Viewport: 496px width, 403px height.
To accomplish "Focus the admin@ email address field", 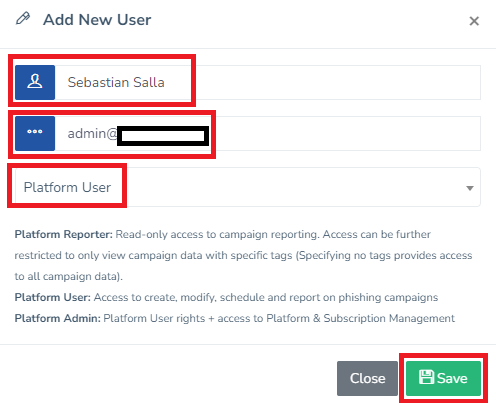I will 268,133.
